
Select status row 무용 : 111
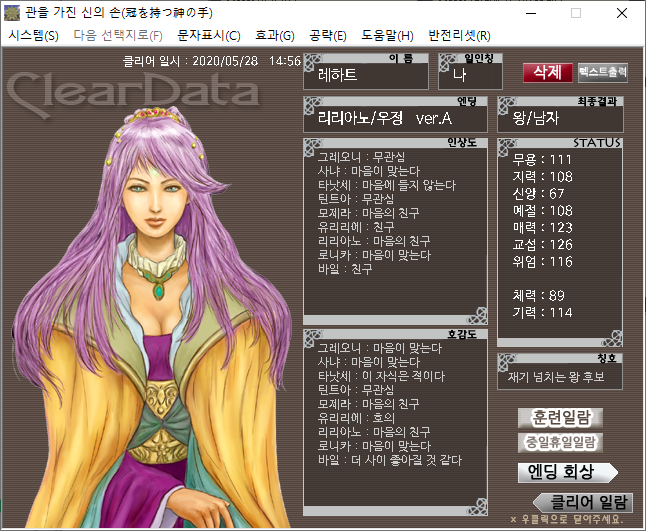coord(542,159)
